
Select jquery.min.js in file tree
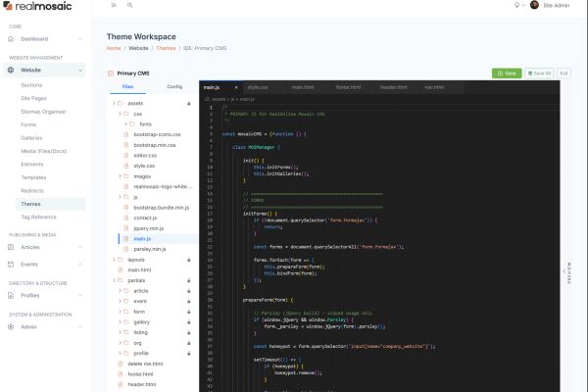click(149, 228)
